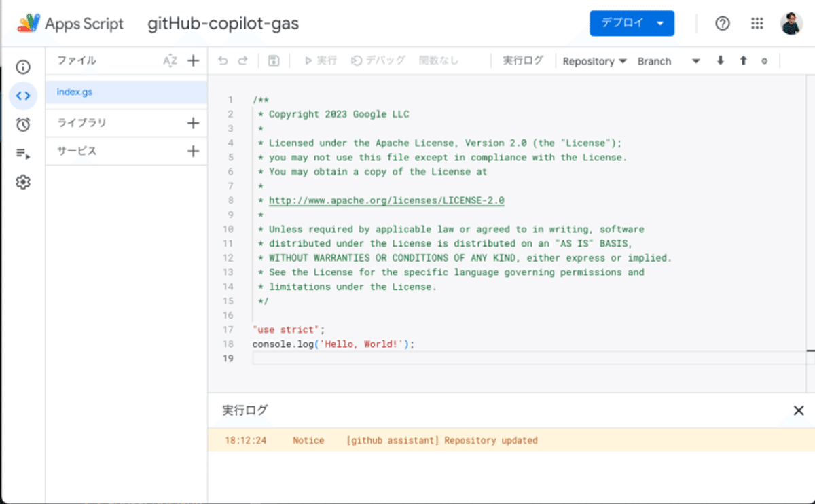This screenshot has height=504, width=815.
Task: Close the execution log panel
Action: point(798,410)
